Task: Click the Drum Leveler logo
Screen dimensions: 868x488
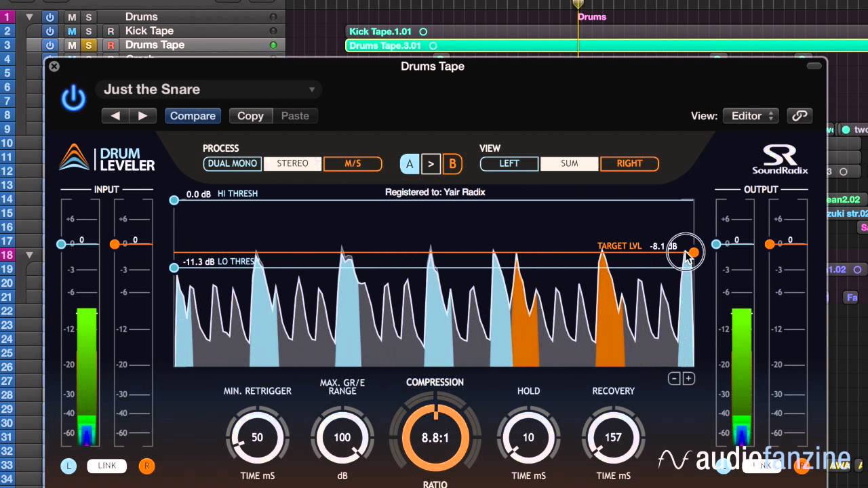Action: tap(107, 159)
